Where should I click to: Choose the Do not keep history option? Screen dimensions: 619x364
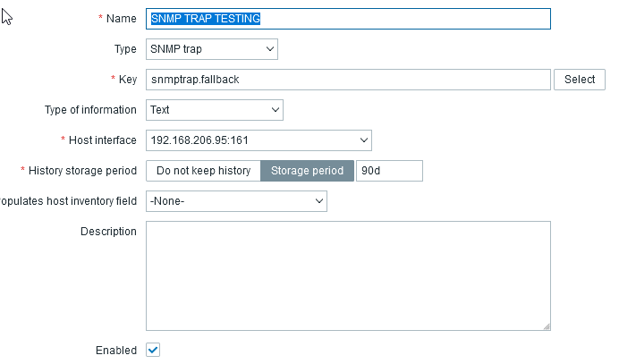pos(203,171)
